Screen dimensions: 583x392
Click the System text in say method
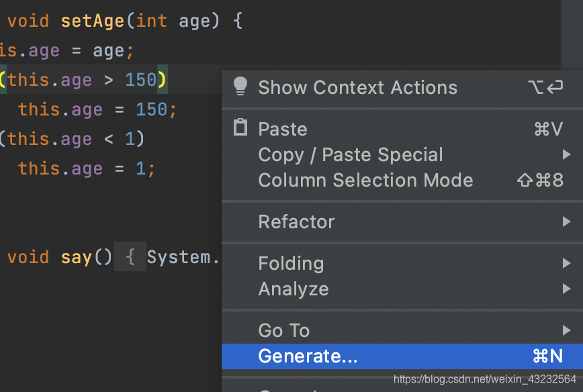click(x=179, y=257)
